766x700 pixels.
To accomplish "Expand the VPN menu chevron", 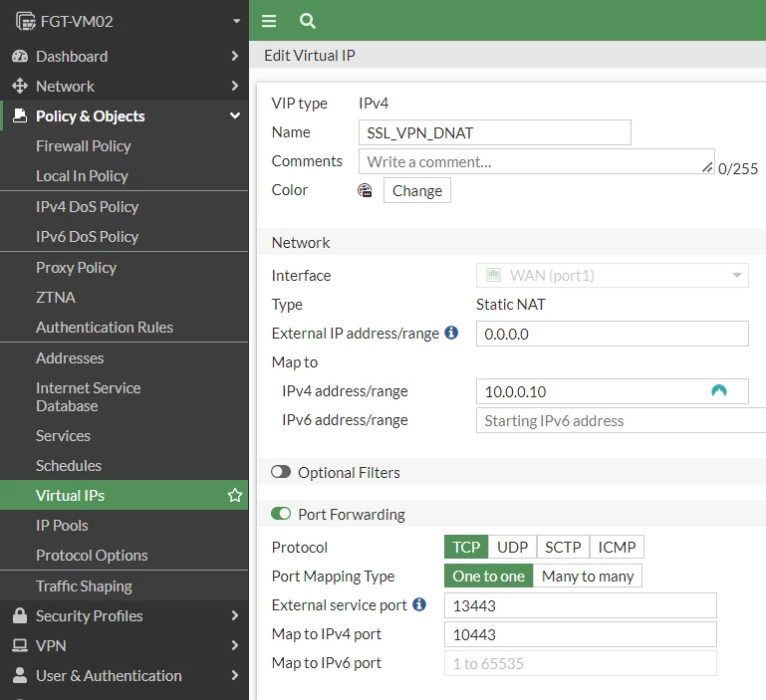I will coord(235,645).
